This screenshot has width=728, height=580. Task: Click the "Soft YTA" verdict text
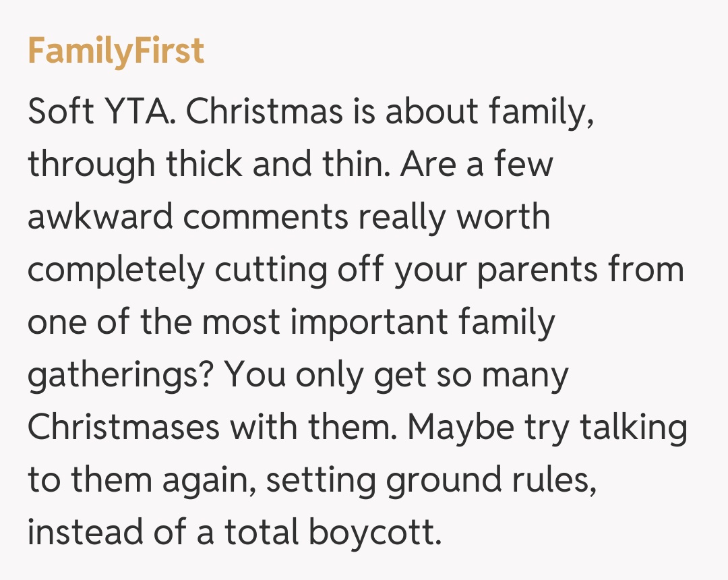tap(99, 111)
